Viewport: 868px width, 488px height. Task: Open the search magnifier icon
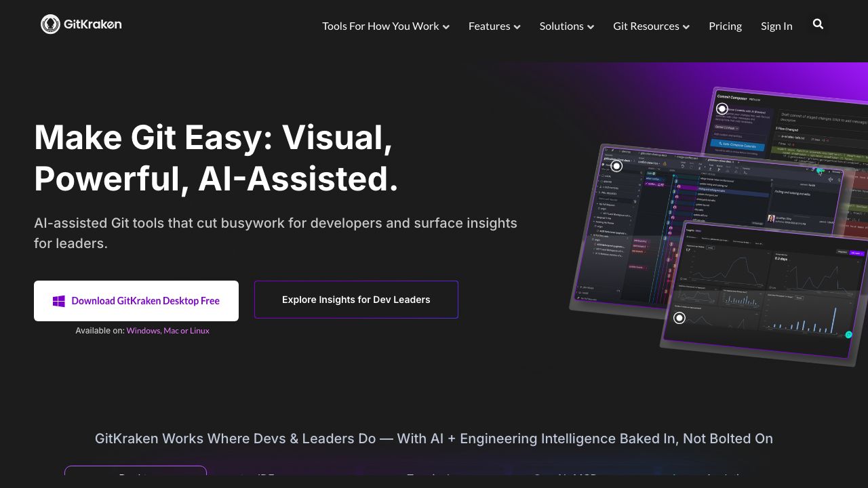[818, 24]
